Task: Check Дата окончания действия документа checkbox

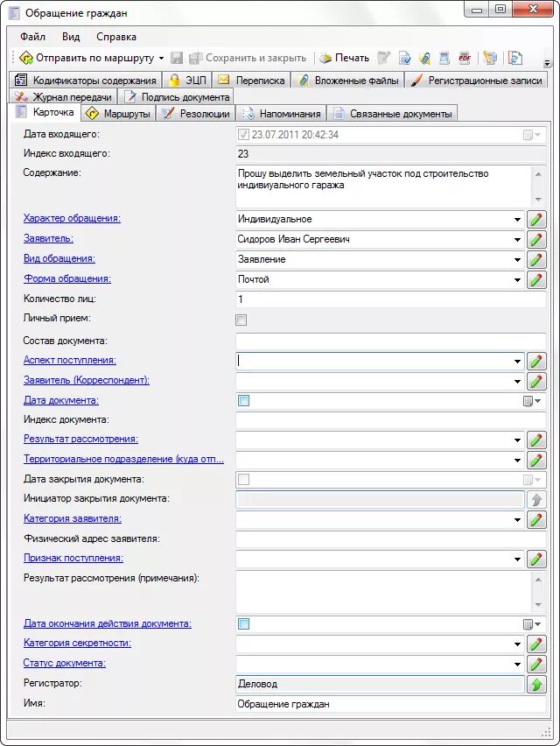Action: tap(244, 624)
